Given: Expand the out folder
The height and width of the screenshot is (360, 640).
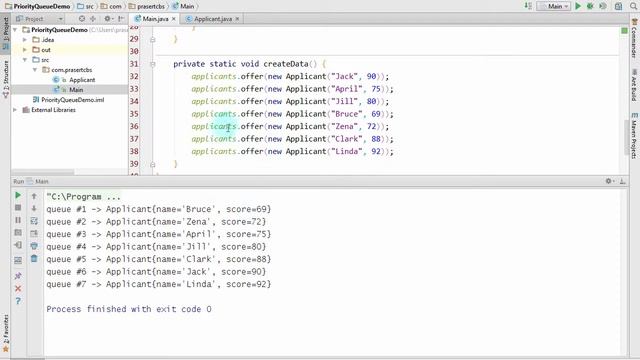Looking at the screenshot, I should pos(25,50).
